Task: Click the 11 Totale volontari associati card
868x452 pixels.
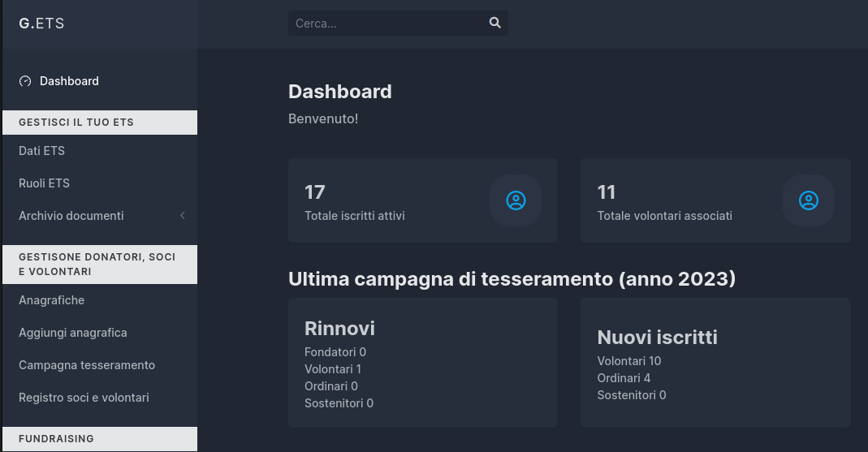Action: click(715, 200)
